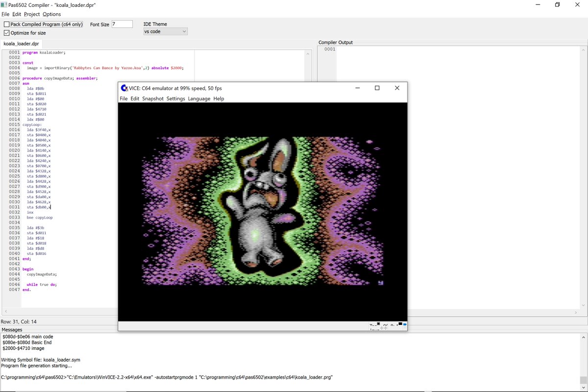This screenshot has width=588, height=392.
Task: Click the Pas6502 Compiler application icon
Action: pos(4,4)
